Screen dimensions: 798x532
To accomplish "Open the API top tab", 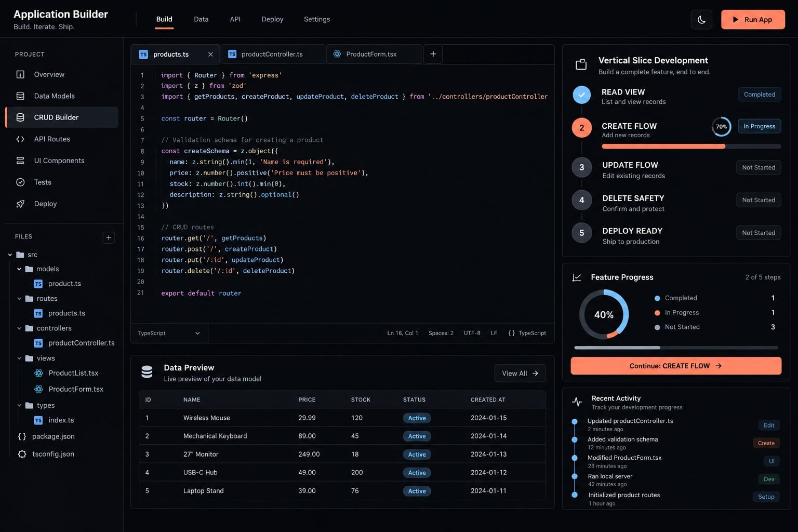I will pyautogui.click(x=235, y=19).
